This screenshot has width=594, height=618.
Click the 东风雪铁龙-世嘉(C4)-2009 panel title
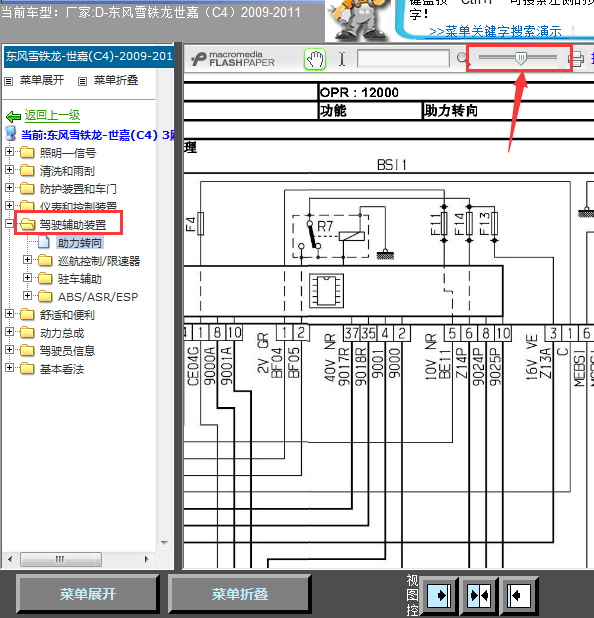89,56
